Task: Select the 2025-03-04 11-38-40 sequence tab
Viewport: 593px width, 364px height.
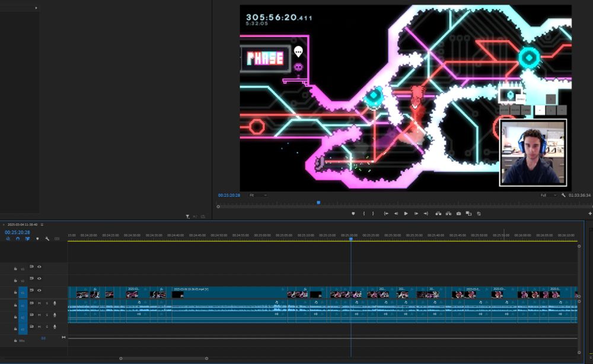Action: tap(23, 225)
